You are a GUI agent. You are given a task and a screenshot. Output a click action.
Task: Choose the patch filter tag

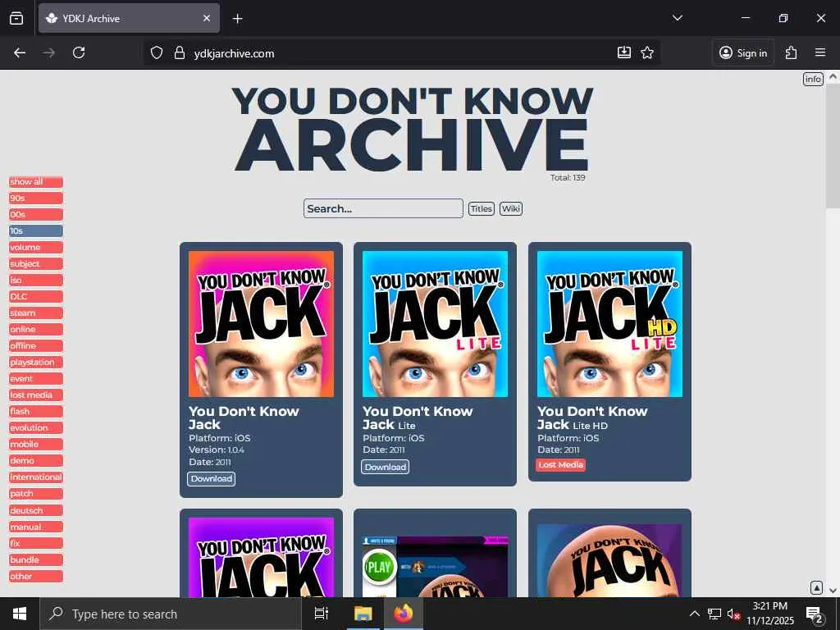click(x=36, y=494)
